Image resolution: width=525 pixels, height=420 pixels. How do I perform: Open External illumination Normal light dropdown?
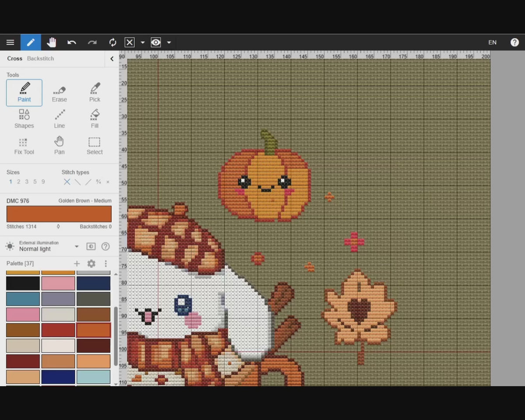tap(49, 246)
